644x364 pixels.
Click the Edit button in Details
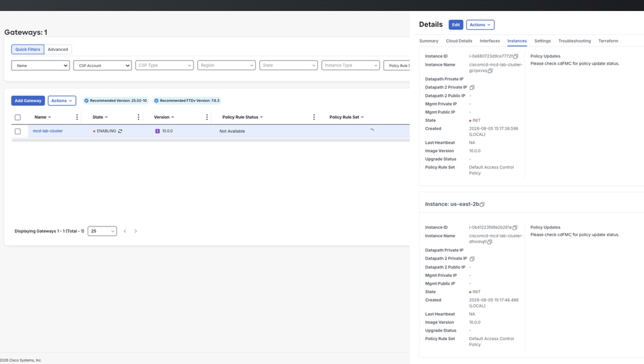[456, 25]
